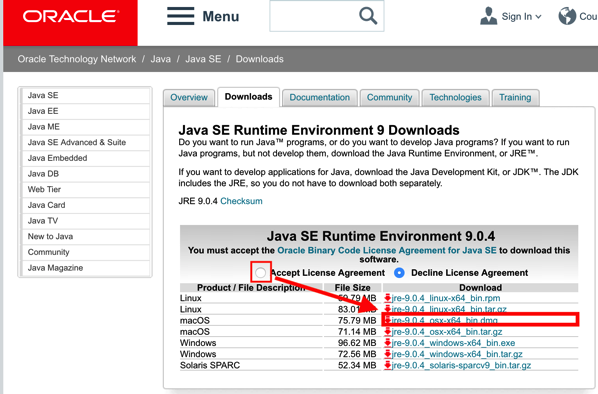Click the File Size column header
The image size is (598, 394).
point(352,287)
